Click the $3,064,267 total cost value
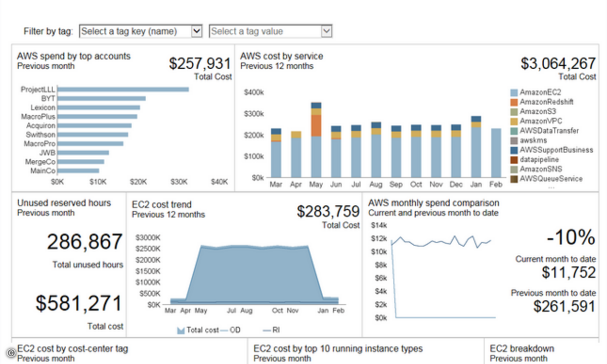The height and width of the screenshot is (364, 607). (x=558, y=63)
